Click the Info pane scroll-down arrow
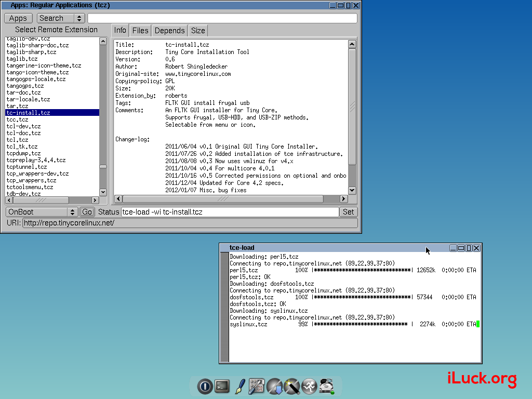This screenshot has width=532, height=399. coord(352,190)
